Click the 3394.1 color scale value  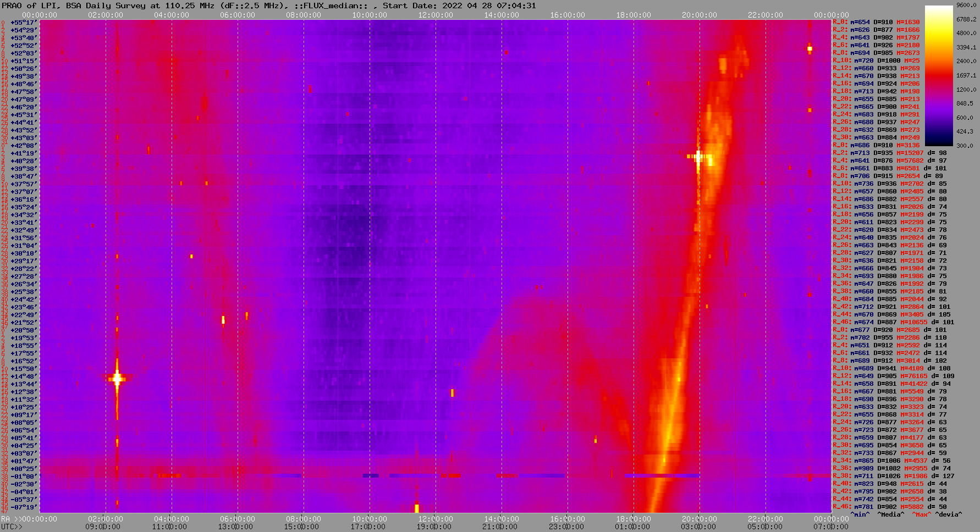[966, 47]
